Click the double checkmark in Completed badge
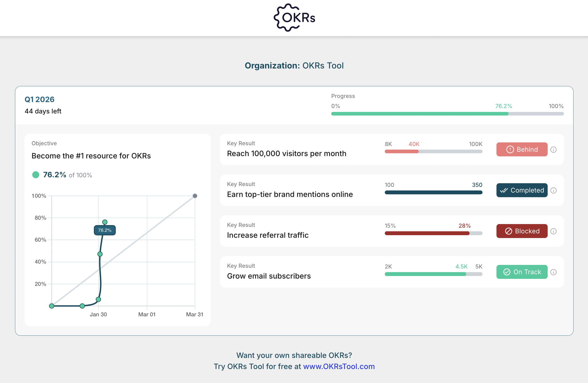Image resolution: width=588 pixels, height=383 pixels. point(504,190)
